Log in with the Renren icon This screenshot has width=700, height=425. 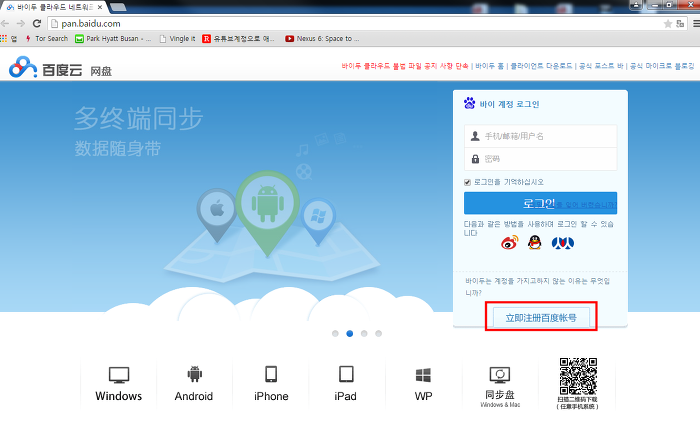(563, 243)
